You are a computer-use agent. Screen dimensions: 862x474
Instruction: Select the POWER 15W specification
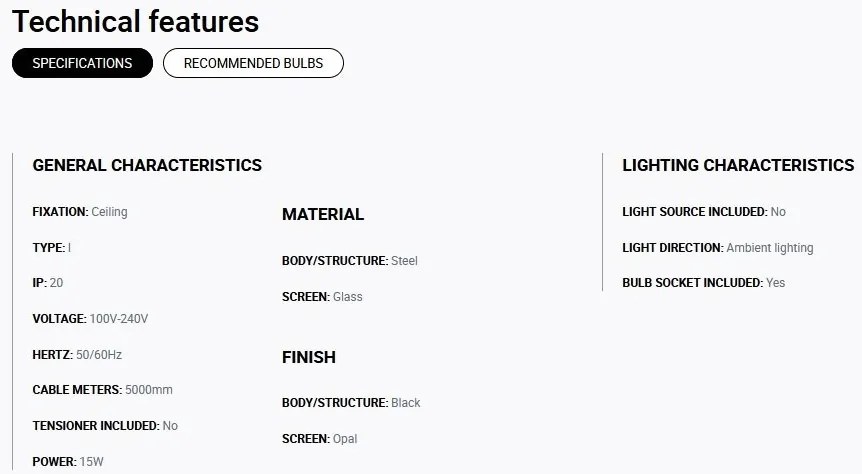tap(68, 462)
